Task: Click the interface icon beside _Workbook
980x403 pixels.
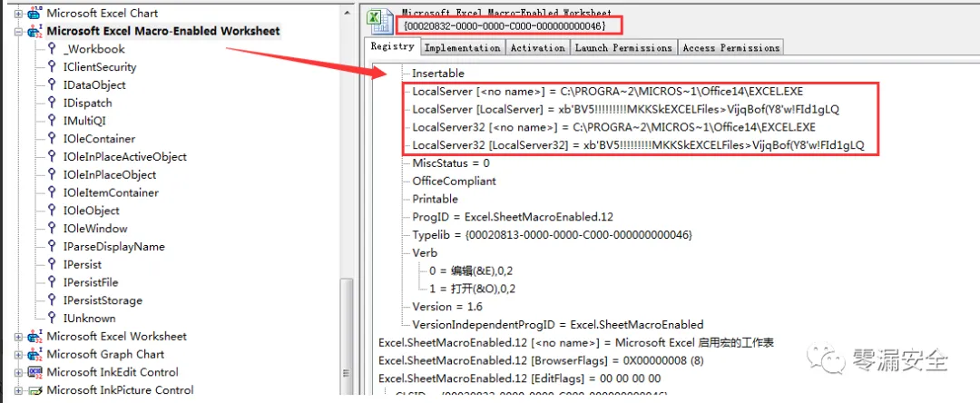Action: coord(52,49)
